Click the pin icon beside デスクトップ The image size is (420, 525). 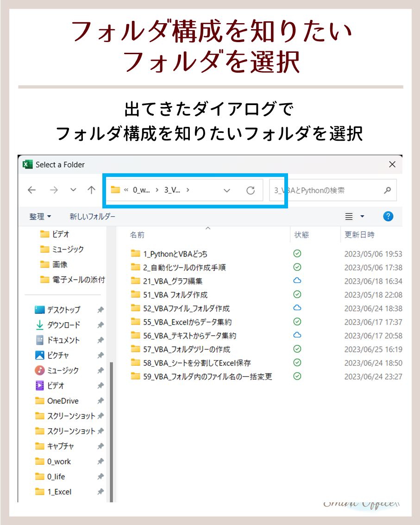100,310
